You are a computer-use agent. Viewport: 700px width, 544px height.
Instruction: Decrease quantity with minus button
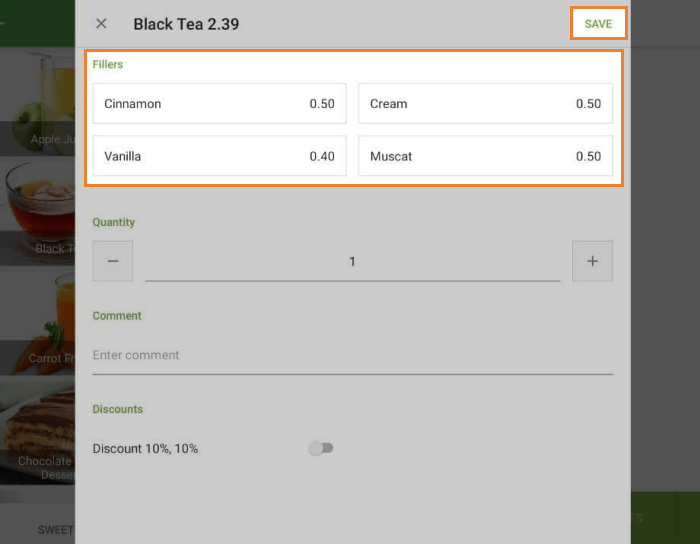click(113, 261)
